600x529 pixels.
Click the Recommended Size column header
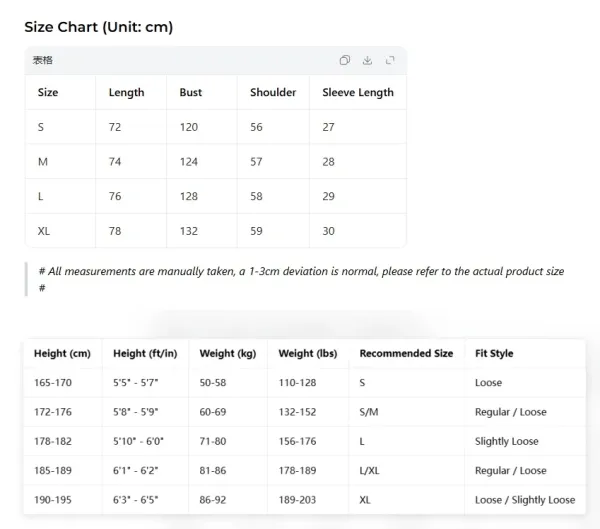pyautogui.click(x=406, y=353)
